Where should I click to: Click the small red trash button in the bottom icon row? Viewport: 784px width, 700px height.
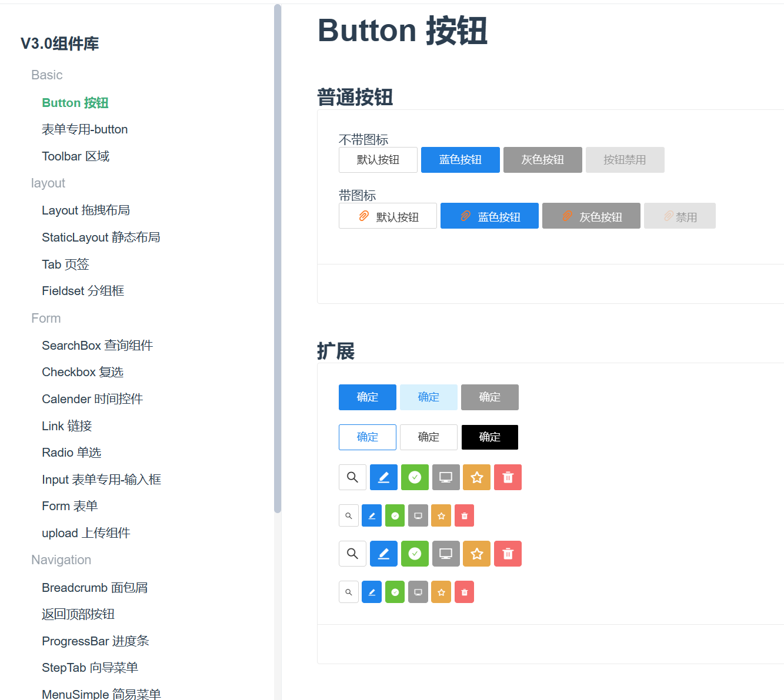coord(465,592)
